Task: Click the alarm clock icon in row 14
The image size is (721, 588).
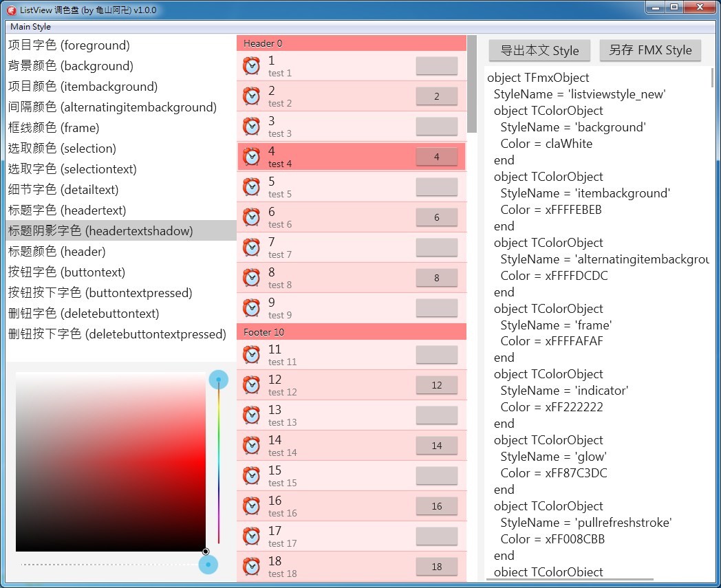Action: [x=252, y=446]
